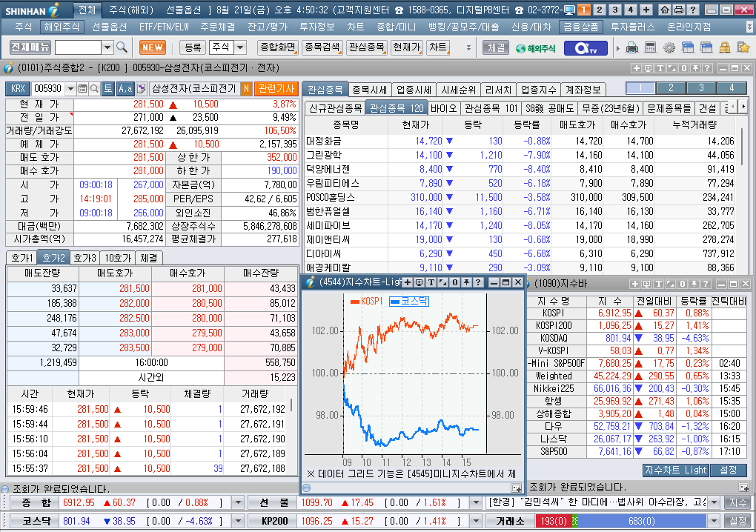
Task: Toggle 코스닥 series in index chart legend
Action: [409, 301]
